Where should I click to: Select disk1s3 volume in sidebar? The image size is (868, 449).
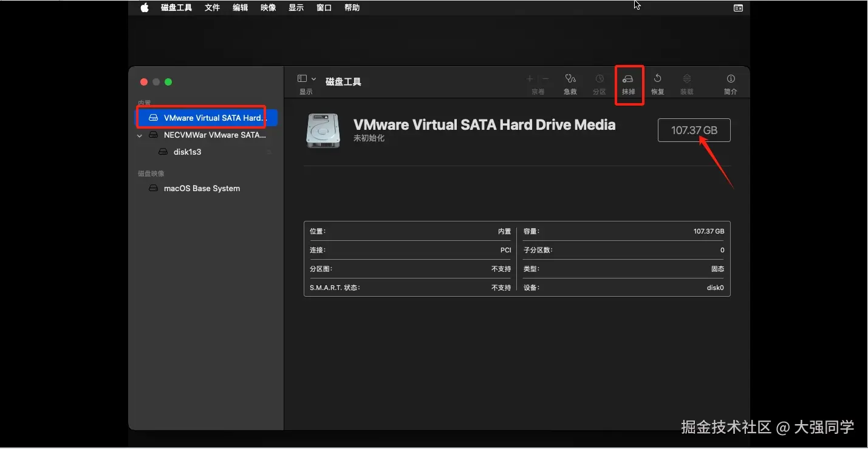[207, 152]
